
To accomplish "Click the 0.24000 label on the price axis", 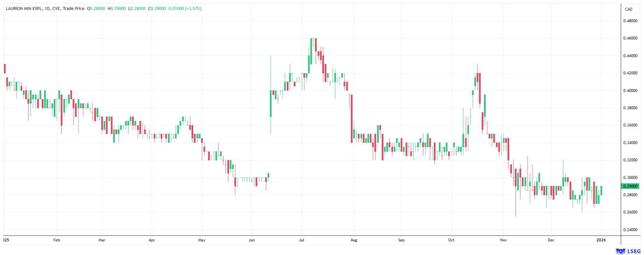I will click(630, 230).
